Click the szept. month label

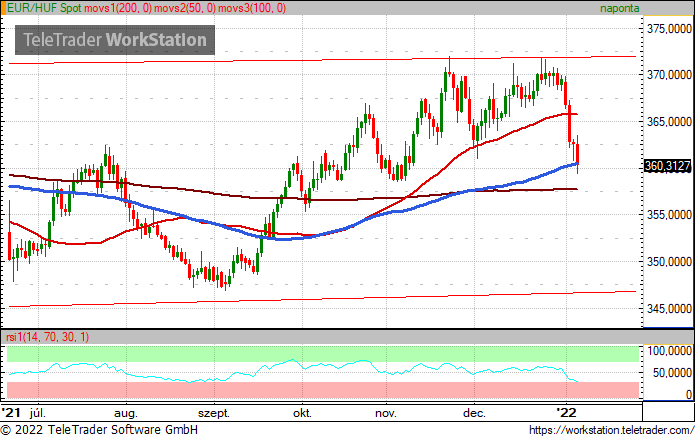[214, 414]
